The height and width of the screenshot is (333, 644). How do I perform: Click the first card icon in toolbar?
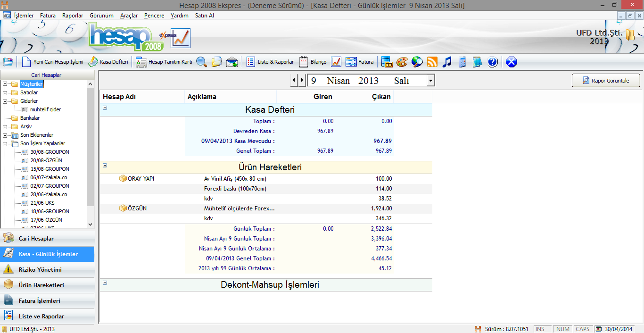8,62
